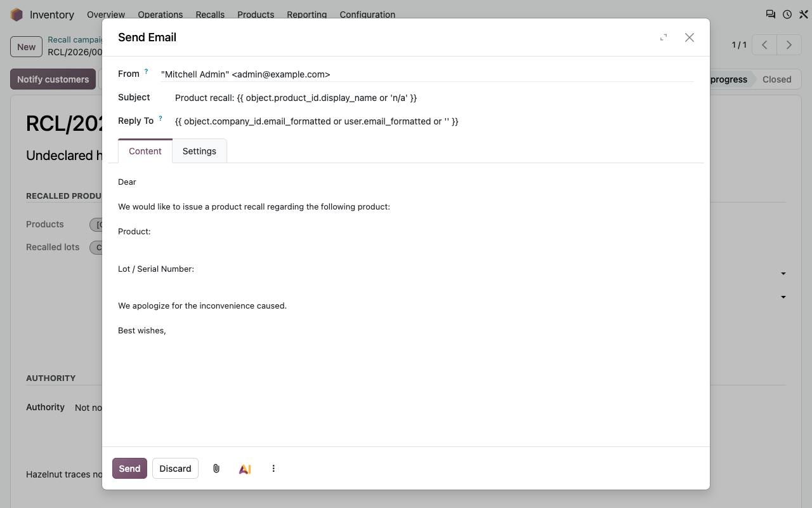The width and height of the screenshot is (812, 508).
Task: Switch to the Settings tab
Action: [199, 151]
